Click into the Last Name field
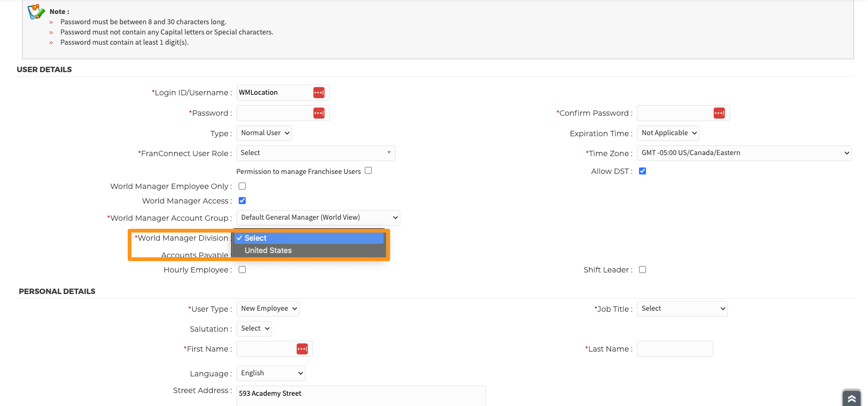The height and width of the screenshot is (406, 868). click(675, 349)
